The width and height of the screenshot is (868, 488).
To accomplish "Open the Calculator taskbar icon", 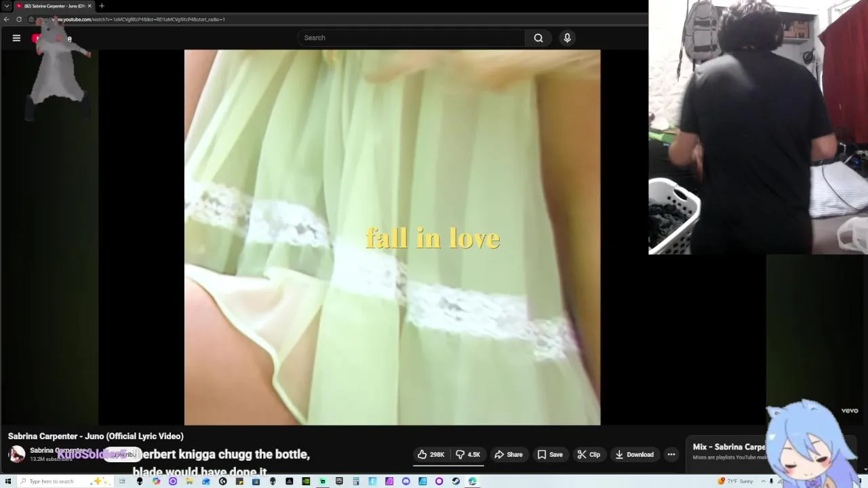I will pos(355,481).
